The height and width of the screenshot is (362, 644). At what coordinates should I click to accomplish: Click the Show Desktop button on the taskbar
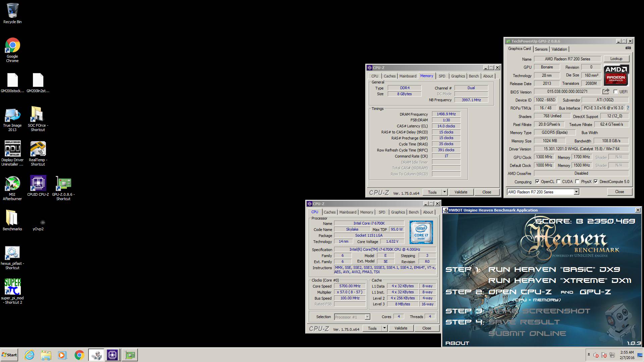tap(640, 355)
